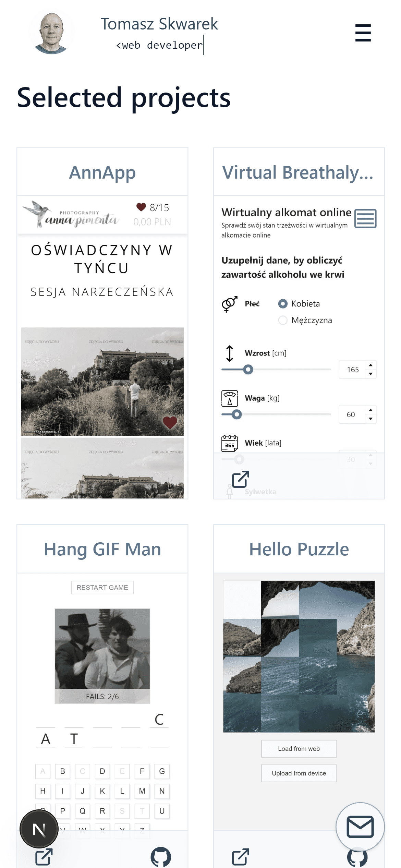
Task: Click the RESTART GAME button
Action: (x=102, y=588)
